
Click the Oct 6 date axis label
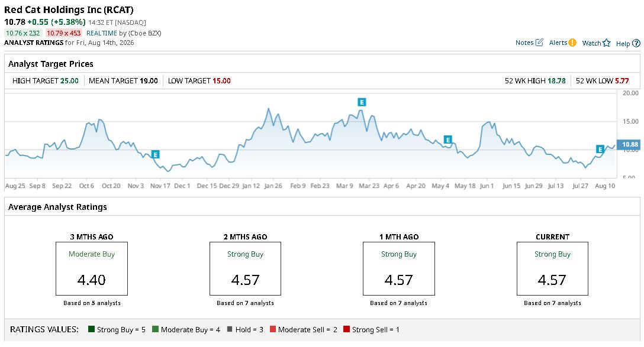86,186
